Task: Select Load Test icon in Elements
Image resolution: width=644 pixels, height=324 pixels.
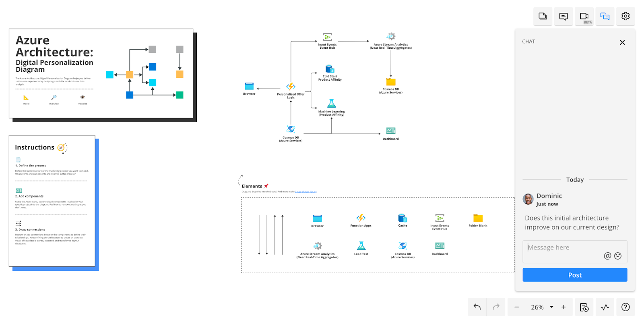Action: (x=361, y=246)
